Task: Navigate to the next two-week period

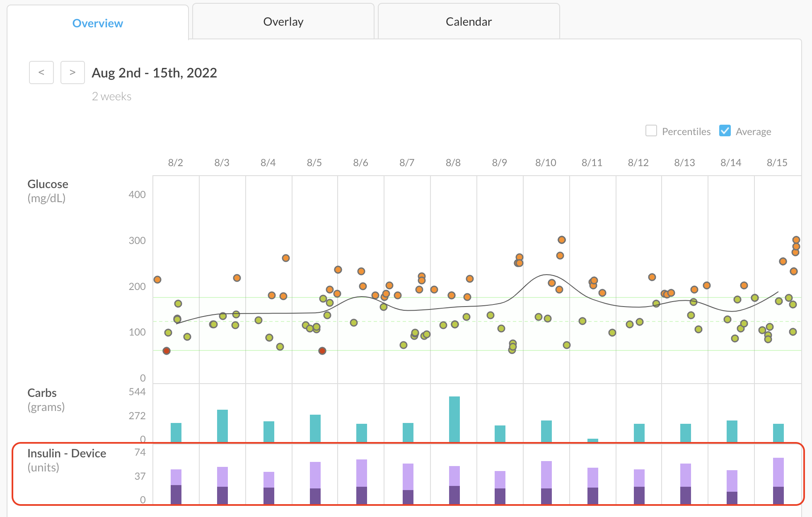Action: click(x=72, y=72)
